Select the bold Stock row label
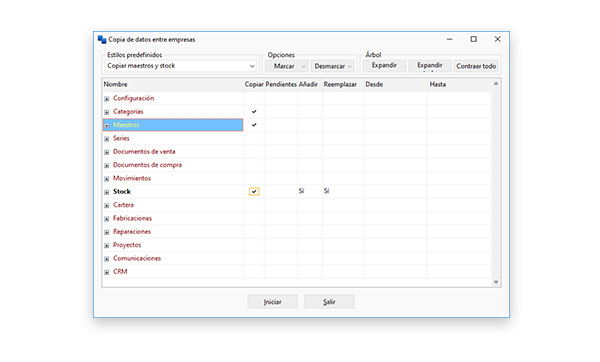The image size is (600, 362). coord(122,192)
